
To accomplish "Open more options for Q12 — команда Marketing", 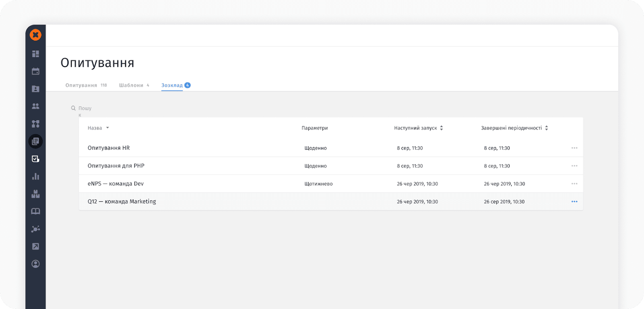I will coord(574,201).
